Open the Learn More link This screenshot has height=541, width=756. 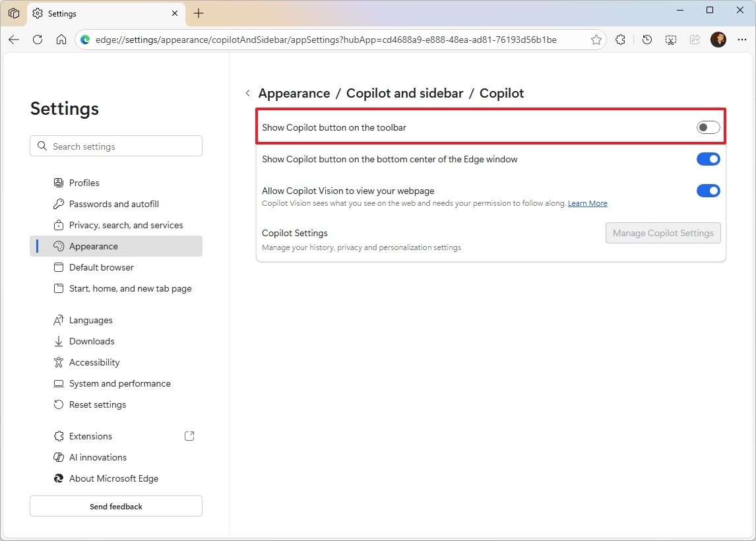click(587, 203)
